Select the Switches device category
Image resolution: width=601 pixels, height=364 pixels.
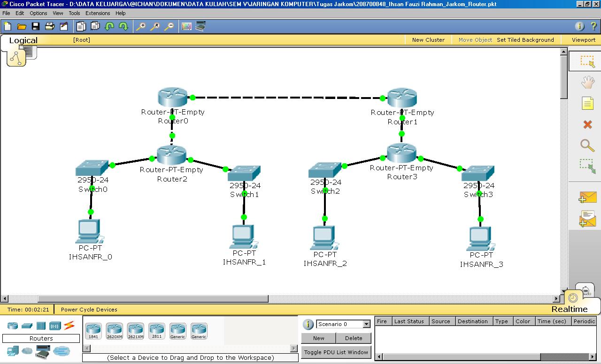coord(27,326)
